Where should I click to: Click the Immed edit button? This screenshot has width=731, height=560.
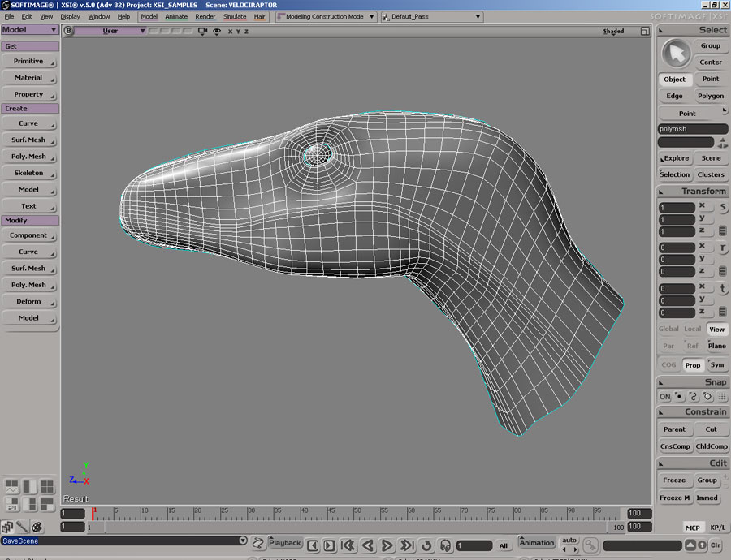point(707,498)
